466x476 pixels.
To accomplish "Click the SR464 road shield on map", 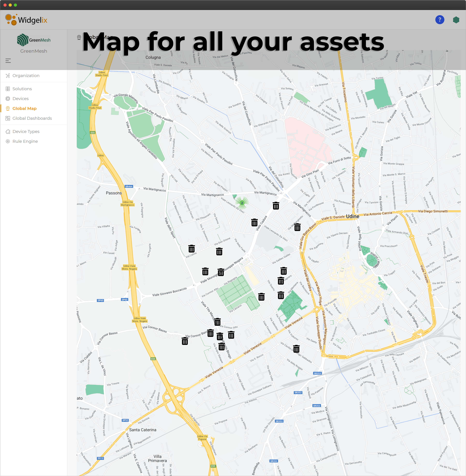I will (x=129, y=186).
